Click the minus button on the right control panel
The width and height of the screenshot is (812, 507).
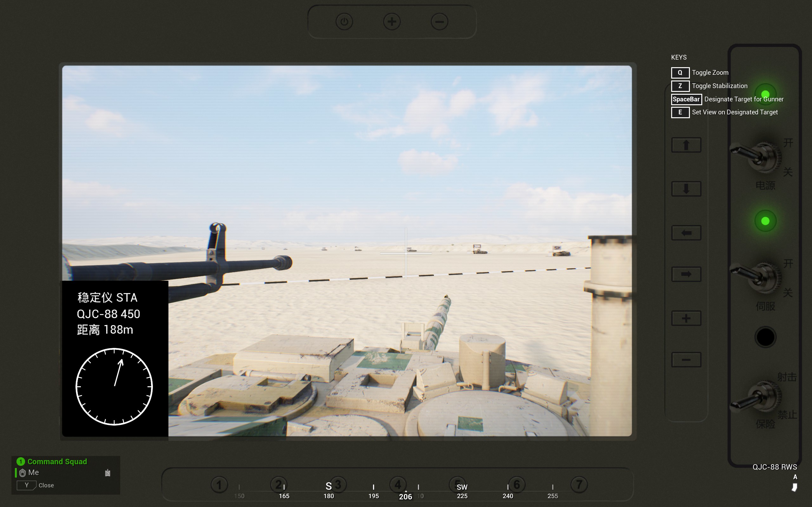pos(686,360)
